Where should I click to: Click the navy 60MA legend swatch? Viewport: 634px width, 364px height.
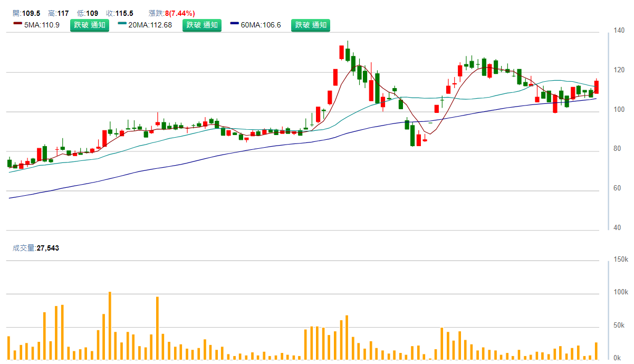point(235,23)
